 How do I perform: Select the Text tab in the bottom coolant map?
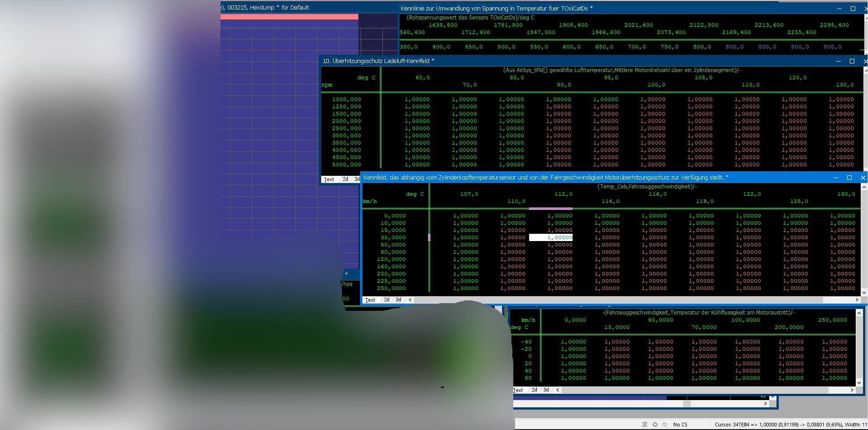(518, 390)
